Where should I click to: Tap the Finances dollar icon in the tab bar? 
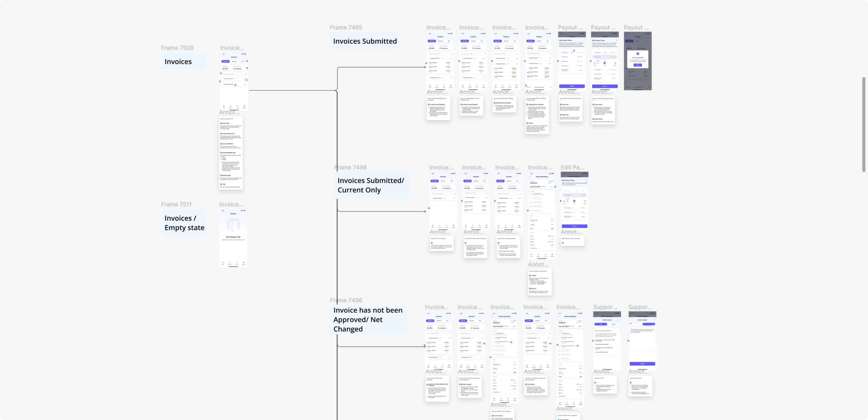click(230, 106)
